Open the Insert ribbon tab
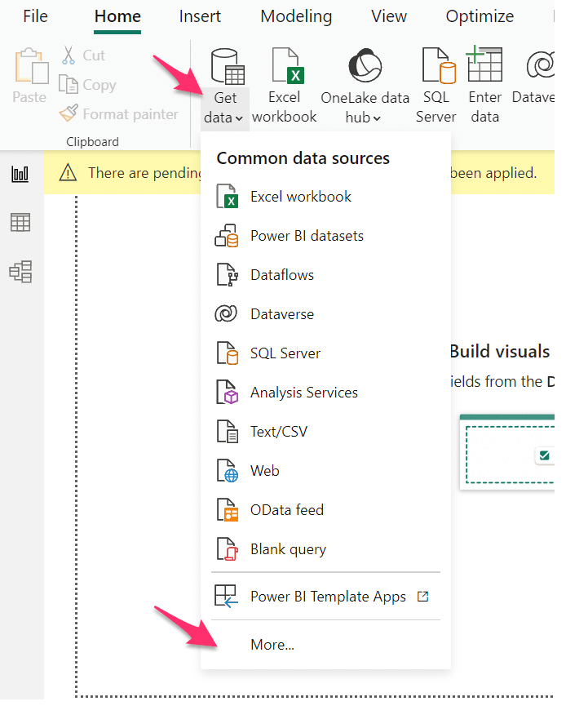588x728 pixels. [x=200, y=16]
